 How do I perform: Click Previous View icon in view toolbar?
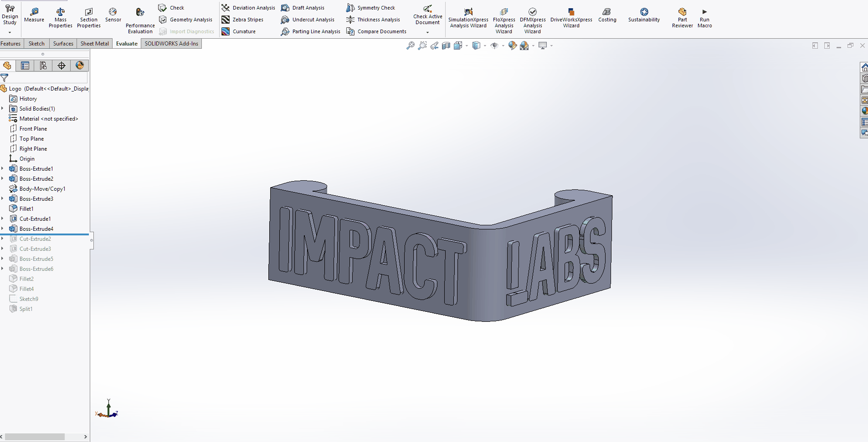[x=434, y=46]
